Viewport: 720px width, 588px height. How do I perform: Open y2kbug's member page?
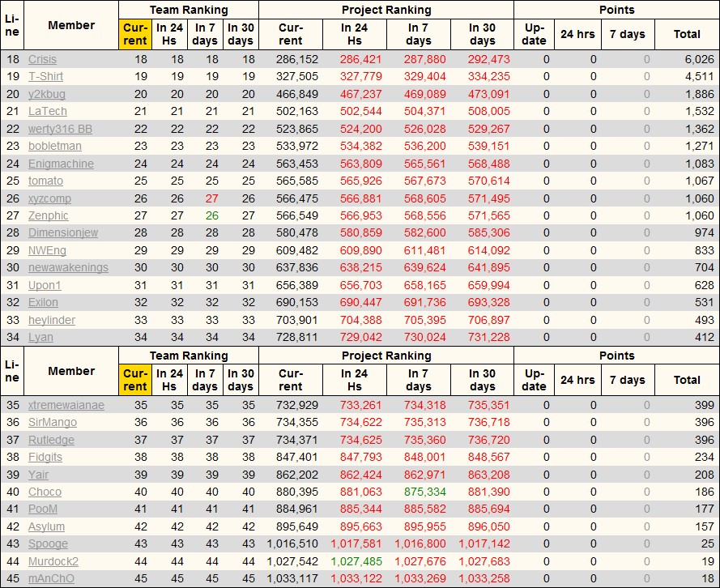(47, 94)
